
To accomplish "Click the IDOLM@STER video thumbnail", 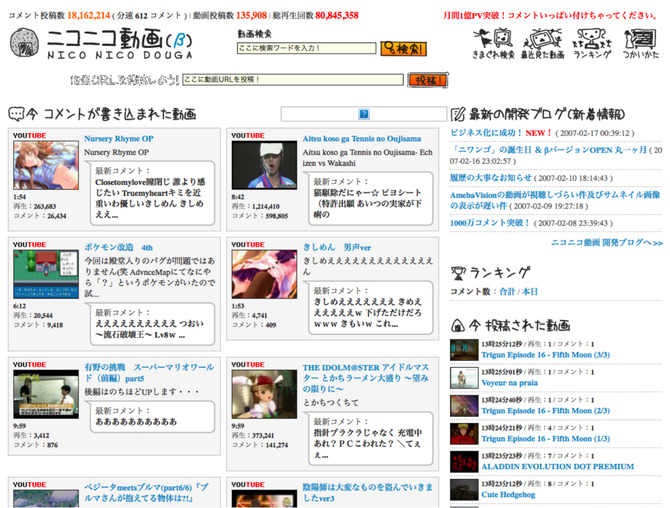I will (x=264, y=394).
